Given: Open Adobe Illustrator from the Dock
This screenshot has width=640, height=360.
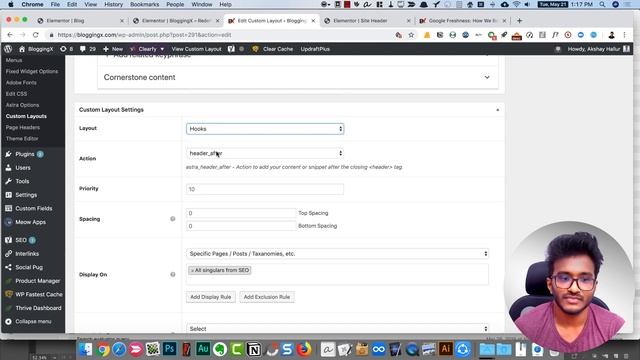Looking at the screenshot, I should (446, 349).
